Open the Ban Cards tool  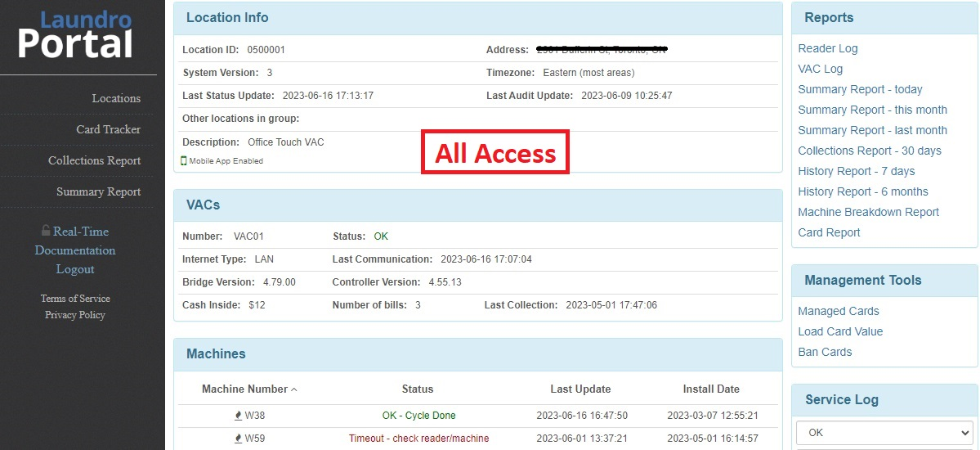825,352
